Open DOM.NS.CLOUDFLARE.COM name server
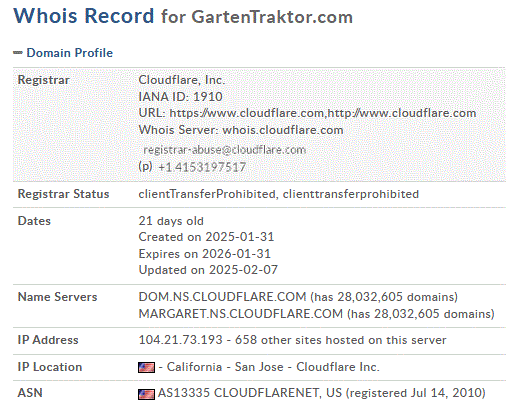 (222, 297)
